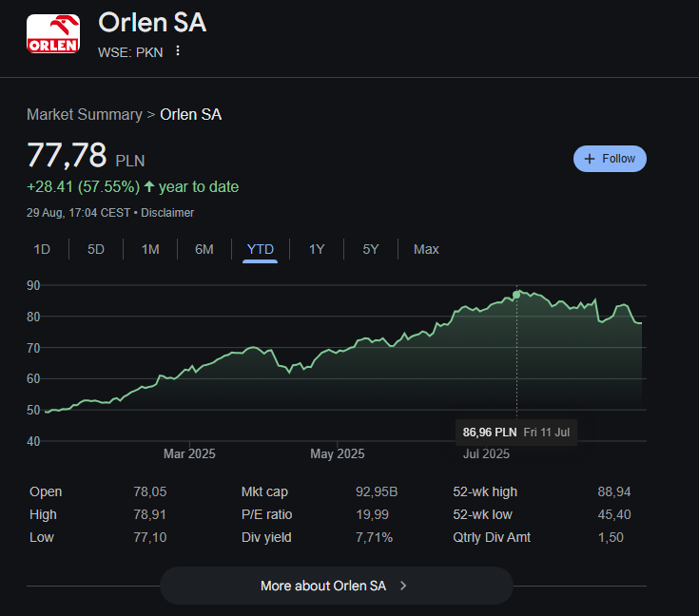
Task: Click the Orlen SA company title
Action: (x=152, y=22)
